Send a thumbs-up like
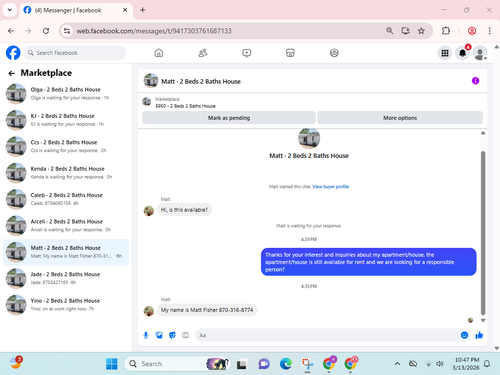 tap(479, 335)
